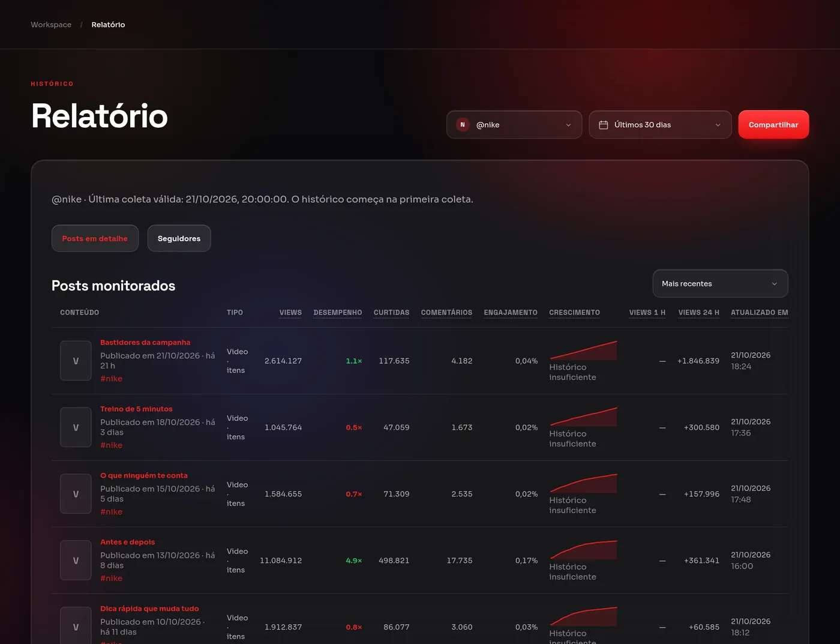Image resolution: width=840 pixels, height=644 pixels.
Task: Click the growth sparkline for Antes e depois
Action: click(x=583, y=550)
